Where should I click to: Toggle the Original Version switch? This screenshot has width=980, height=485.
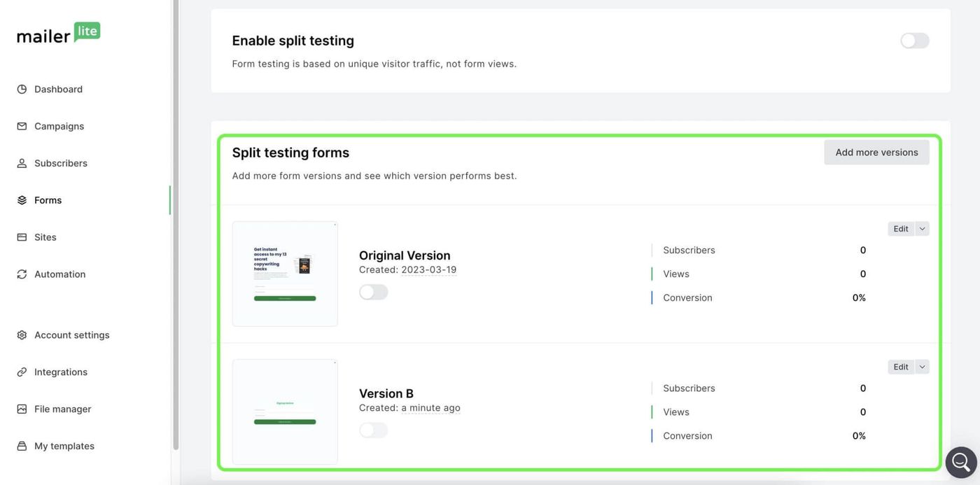[373, 292]
